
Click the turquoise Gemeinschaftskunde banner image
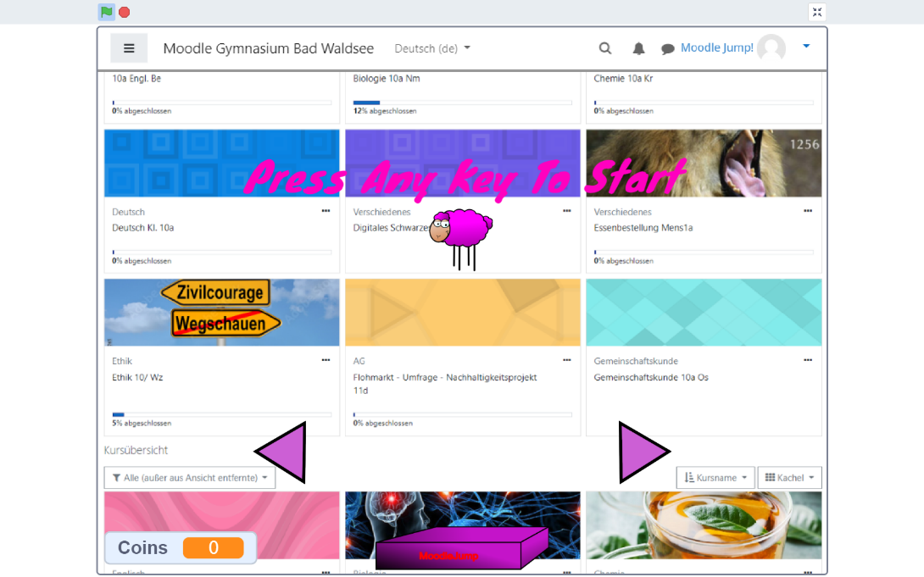tap(704, 312)
